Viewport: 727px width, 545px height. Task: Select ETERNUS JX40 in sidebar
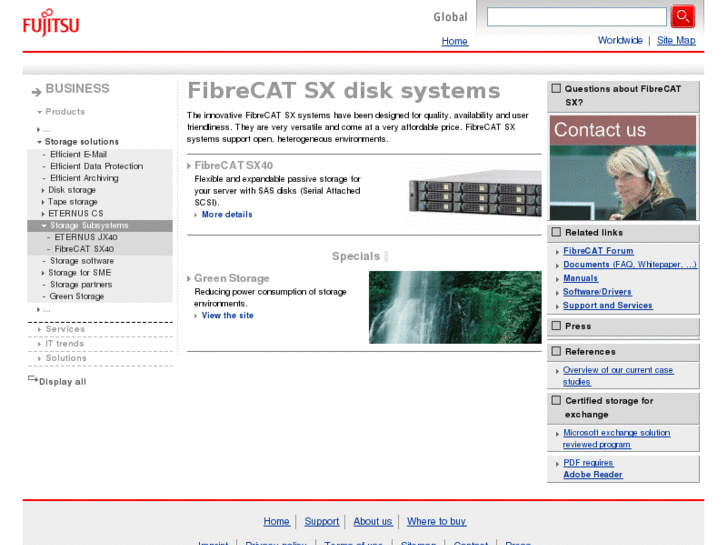86,237
